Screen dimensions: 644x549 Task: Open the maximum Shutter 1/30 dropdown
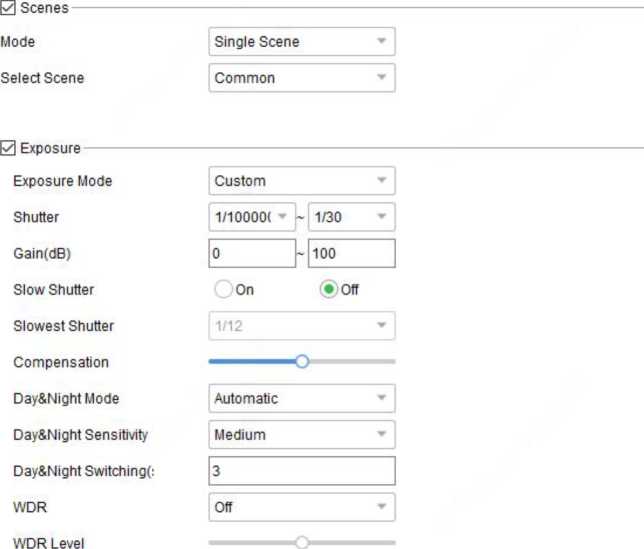point(351,217)
